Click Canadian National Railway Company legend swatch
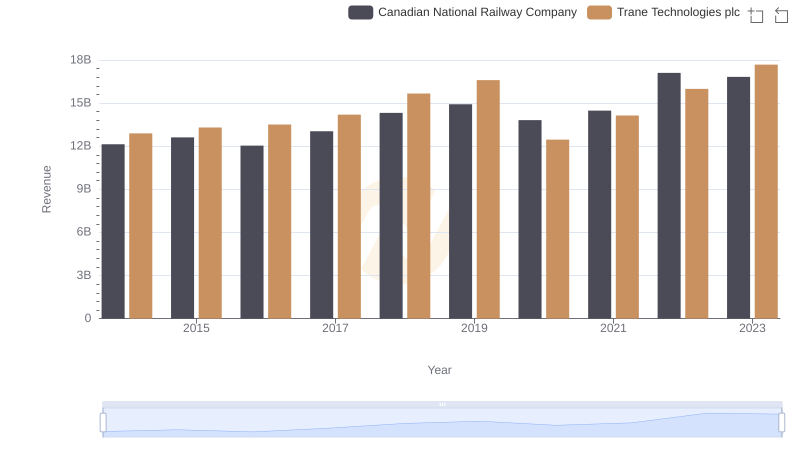Image resolution: width=800 pixels, height=461 pixels. [x=360, y=12]
